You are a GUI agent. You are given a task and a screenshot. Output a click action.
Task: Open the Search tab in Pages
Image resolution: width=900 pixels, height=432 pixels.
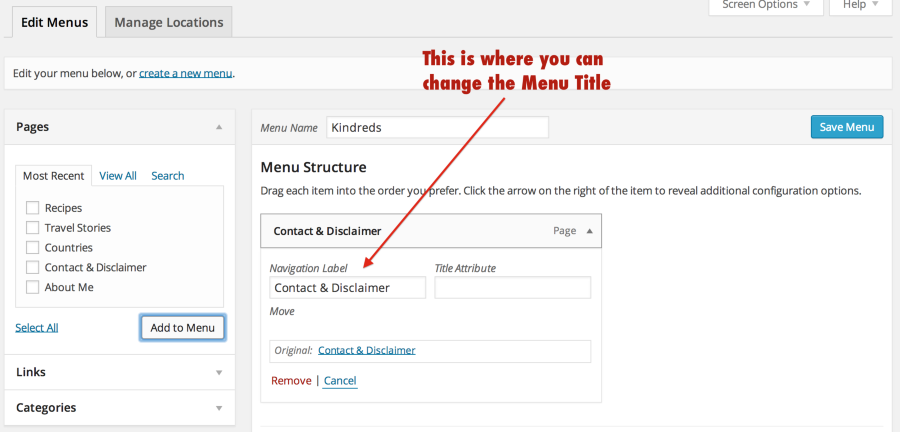click(168, 176)
